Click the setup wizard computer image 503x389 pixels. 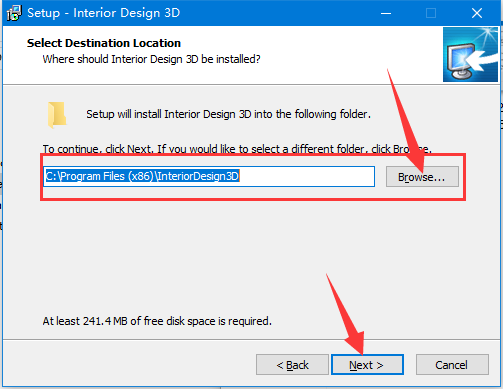coord(470,55)
